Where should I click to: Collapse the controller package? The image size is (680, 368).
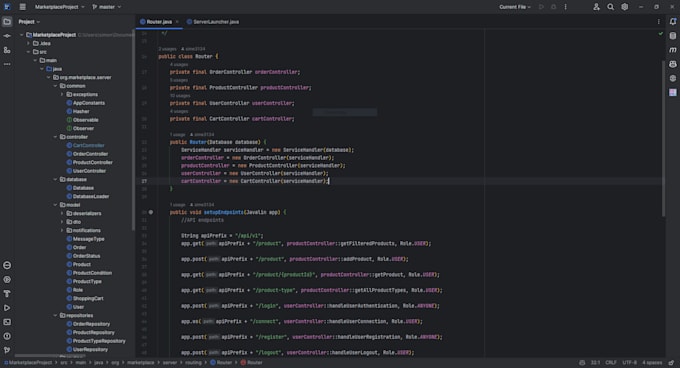(56, 137)
